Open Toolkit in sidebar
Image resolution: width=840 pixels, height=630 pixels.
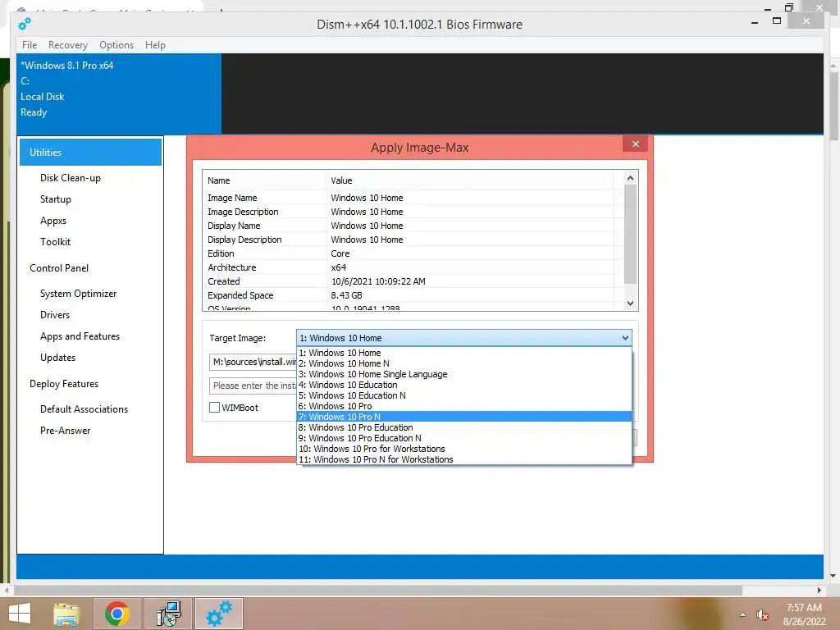tap(55, 242)
